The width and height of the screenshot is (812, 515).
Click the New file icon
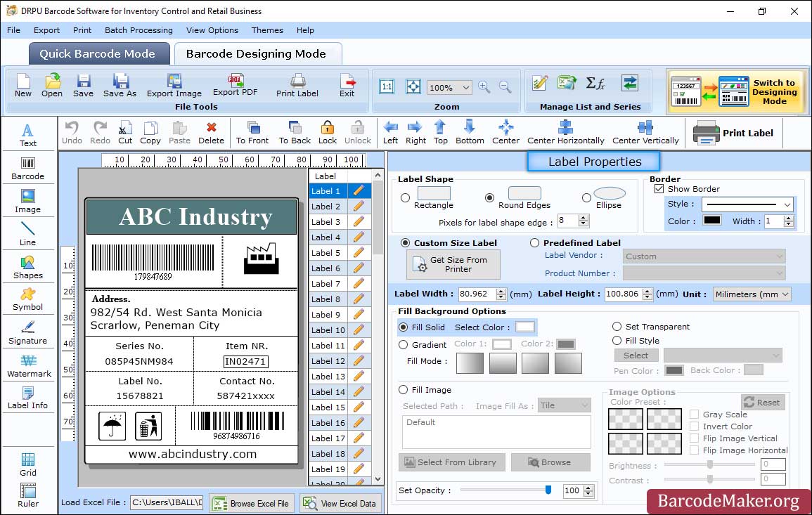point(23,86)
